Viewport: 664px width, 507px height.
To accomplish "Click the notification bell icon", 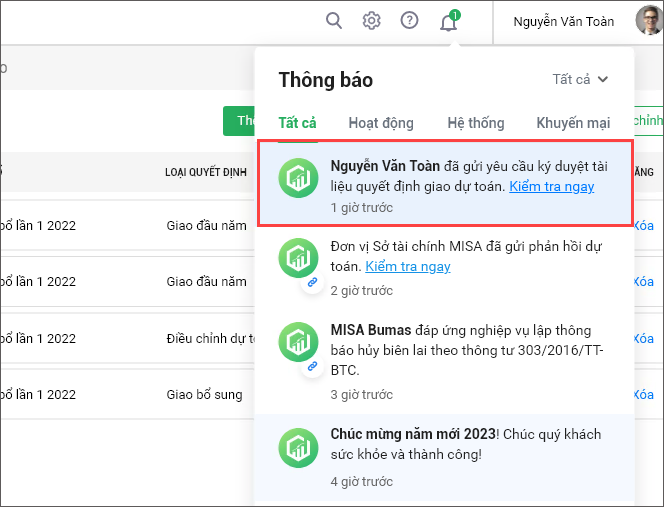I will pos(448,22).
